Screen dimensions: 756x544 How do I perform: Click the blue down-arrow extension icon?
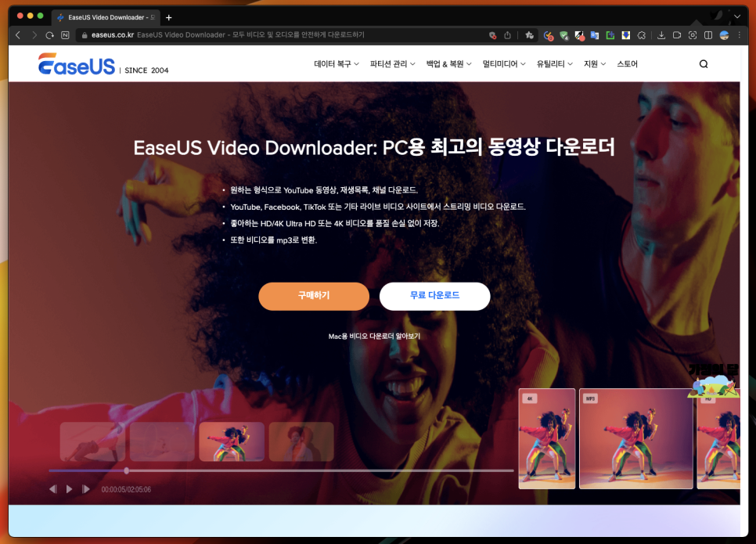[x=626, y=35]
